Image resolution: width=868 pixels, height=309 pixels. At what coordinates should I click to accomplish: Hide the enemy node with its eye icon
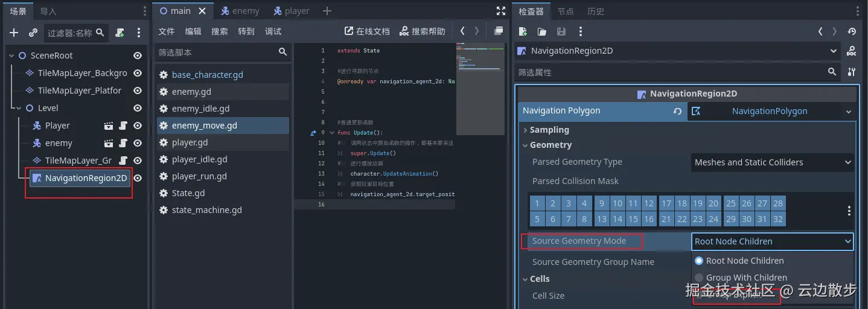tap(138, 143)
